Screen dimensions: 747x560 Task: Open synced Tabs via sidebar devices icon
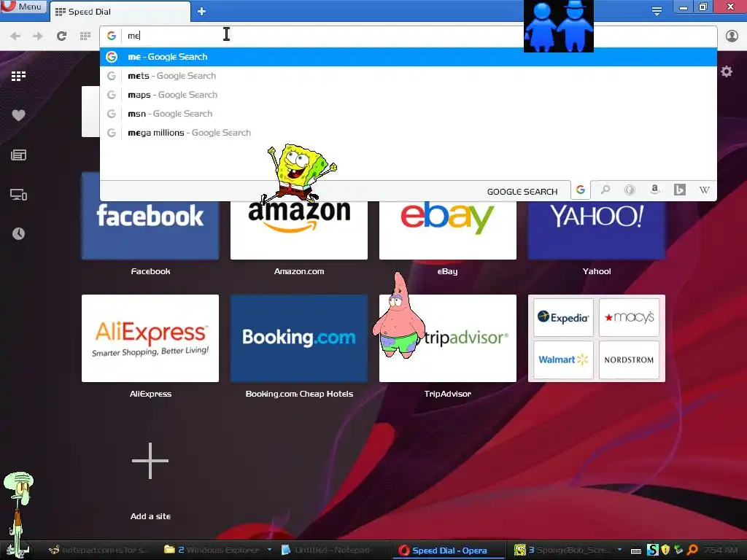[x=18, y=194]
